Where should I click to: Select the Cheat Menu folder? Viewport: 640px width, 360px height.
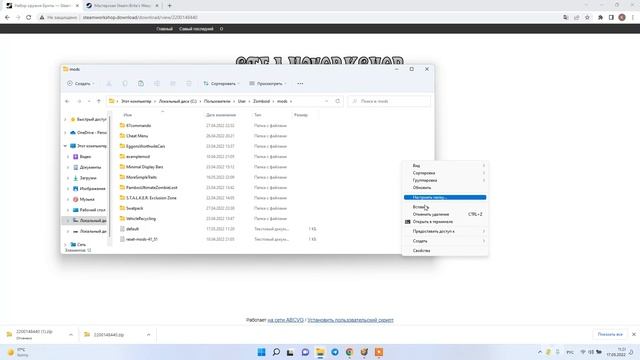137,136
